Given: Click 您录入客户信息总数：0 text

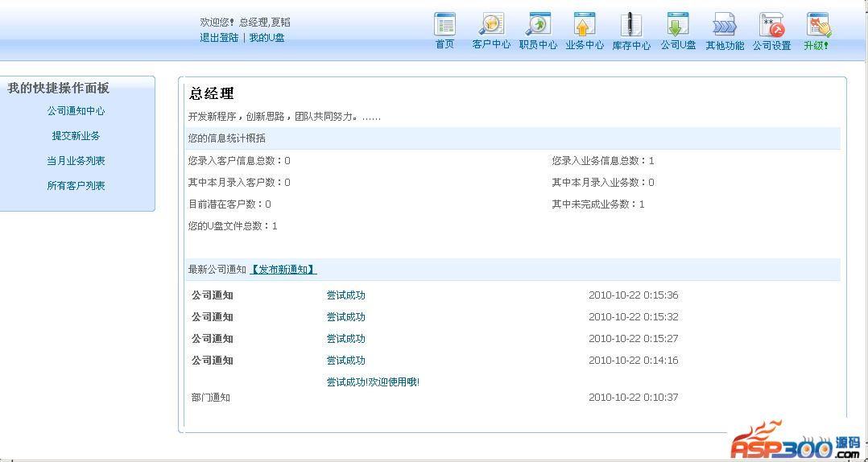Looking at the screenshot, I should tap(239, 160).
